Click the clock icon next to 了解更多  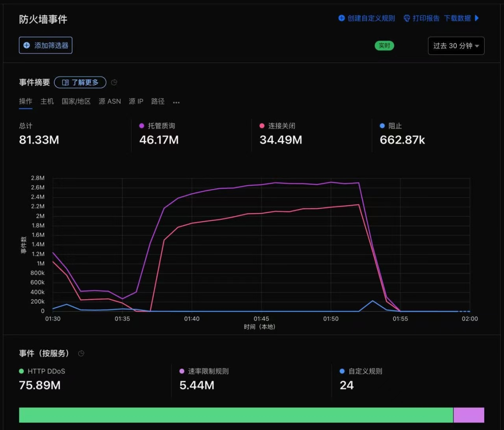click(114, 82)
